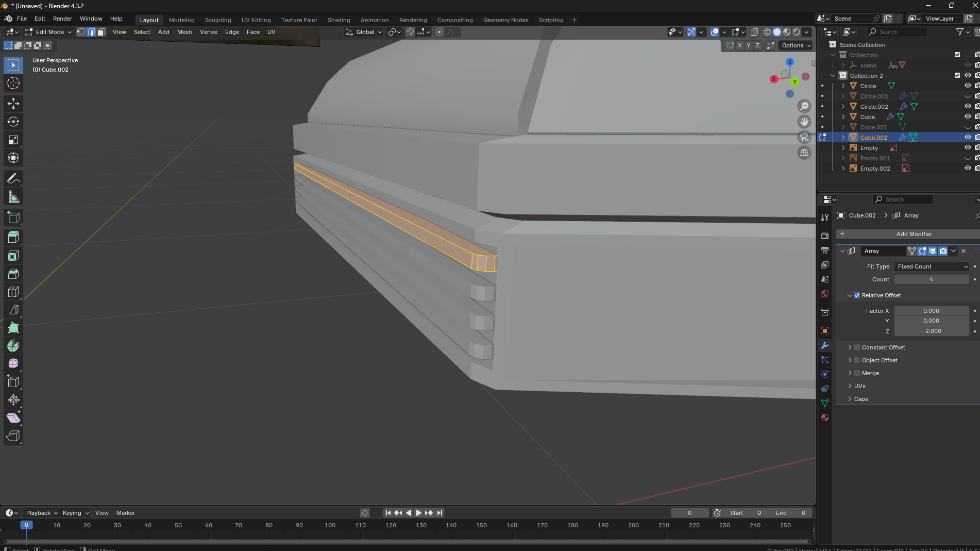The image size is (980, 551).
Task: Open the Mesh menu
Action: point(184,32)
